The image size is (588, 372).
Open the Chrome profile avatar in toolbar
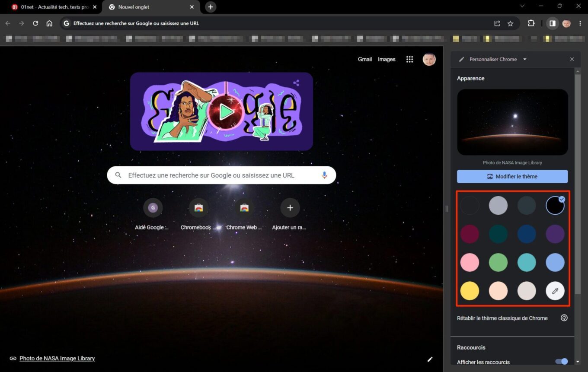[x=566, y=23]
